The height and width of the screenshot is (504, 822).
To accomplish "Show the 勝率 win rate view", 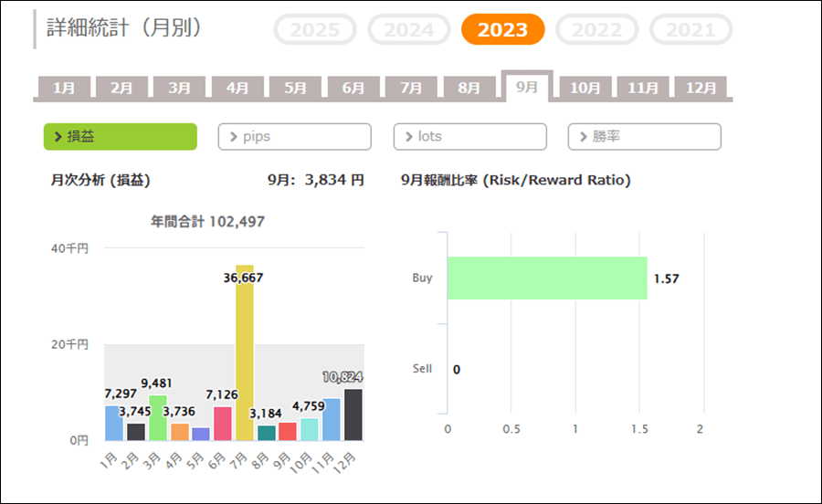I will click(644, 137).
